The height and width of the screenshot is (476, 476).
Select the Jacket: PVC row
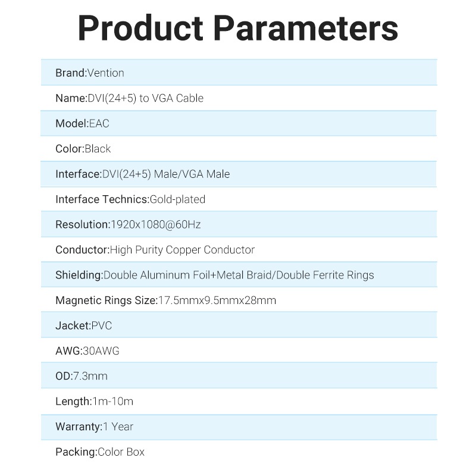(238, 325)
